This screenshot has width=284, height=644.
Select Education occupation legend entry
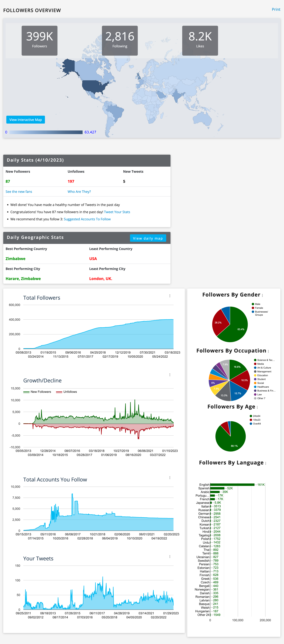pyautogui.click(x=261, y=375)
